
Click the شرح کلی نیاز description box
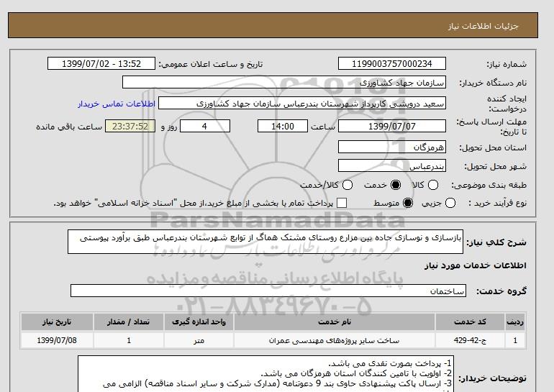click(x=265, y=242)
